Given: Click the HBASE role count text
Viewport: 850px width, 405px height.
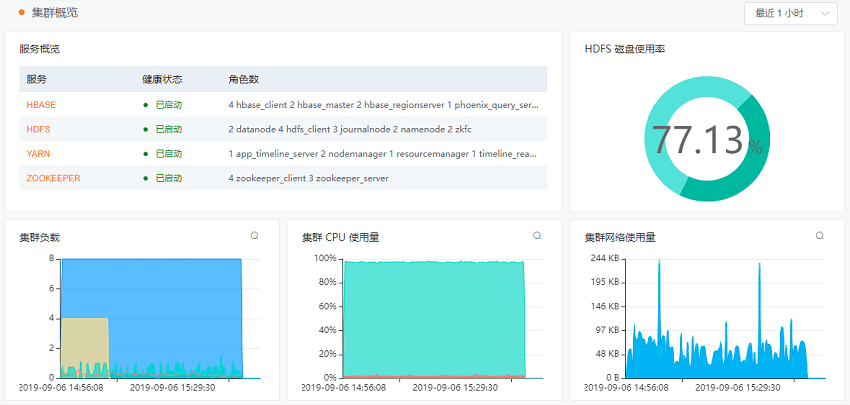Looking at the screenshot, I should click(x=384, y=105).
